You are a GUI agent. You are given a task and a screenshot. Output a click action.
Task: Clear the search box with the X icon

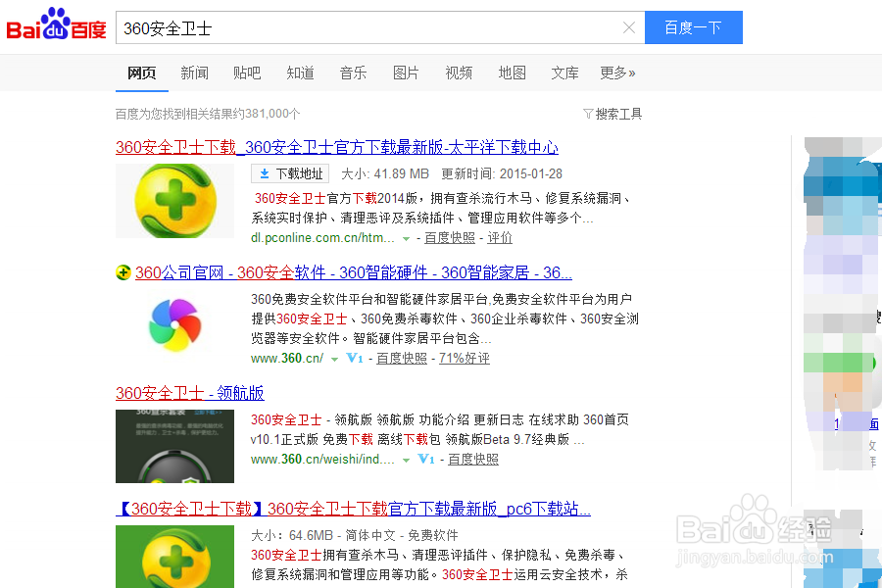point(629,27)
